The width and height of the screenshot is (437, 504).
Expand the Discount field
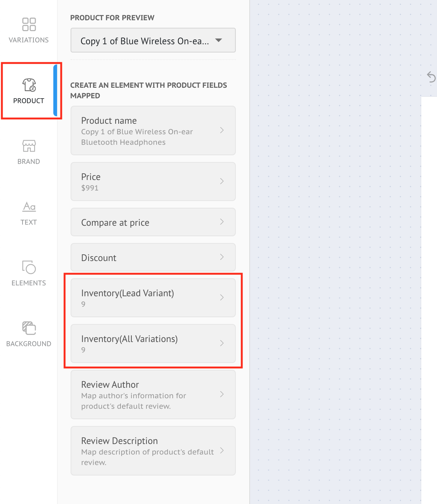(x=152, y=257)
